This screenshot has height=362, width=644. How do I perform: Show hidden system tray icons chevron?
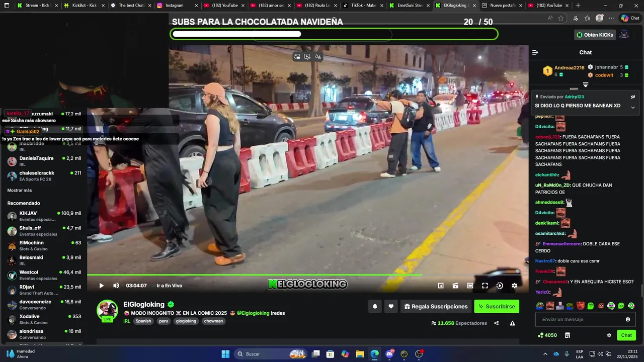pos(545,354)
